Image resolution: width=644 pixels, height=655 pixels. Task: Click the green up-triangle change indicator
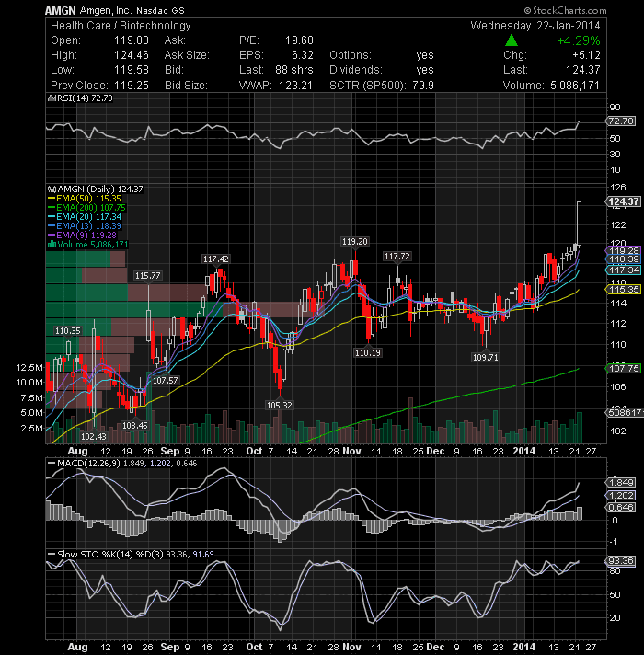click(512, 40)
